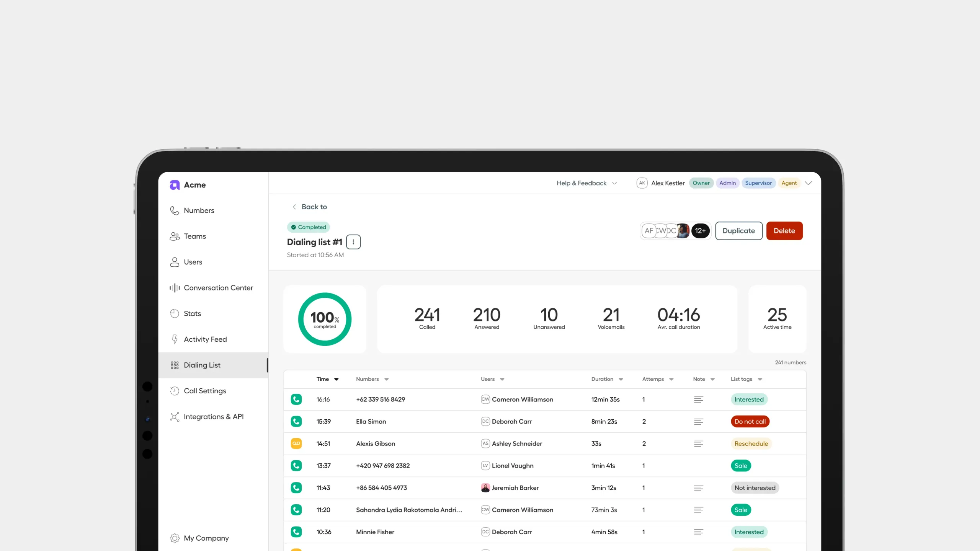Click the Users person icon

point(175,262)
